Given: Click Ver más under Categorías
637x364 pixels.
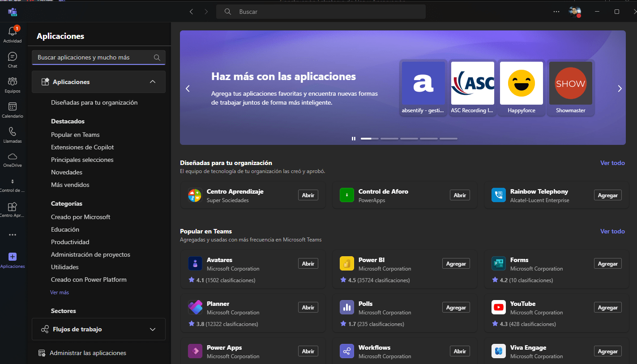Looking at the screenshot, I should [x=60, y=292].
